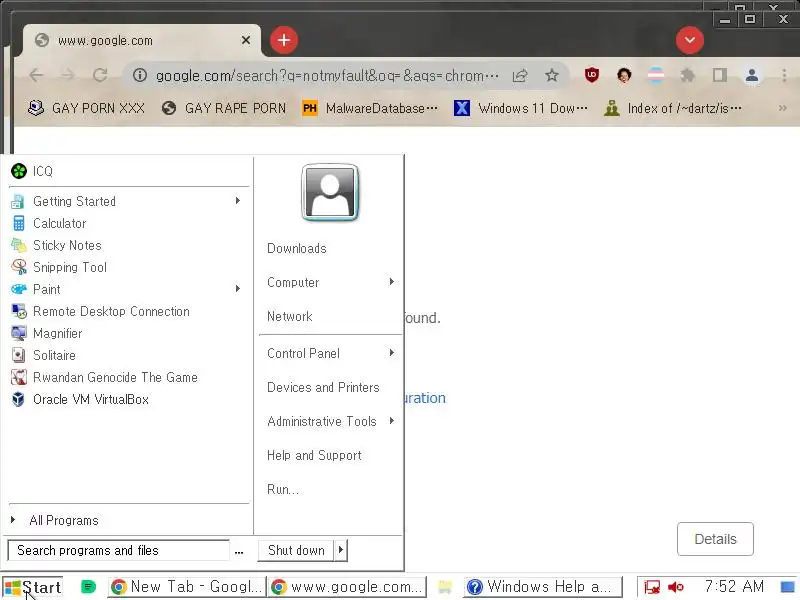This screenshot has width=800, height=600.
Task: Launch Magnifier from the Start menu
Action: coord(128,333)
